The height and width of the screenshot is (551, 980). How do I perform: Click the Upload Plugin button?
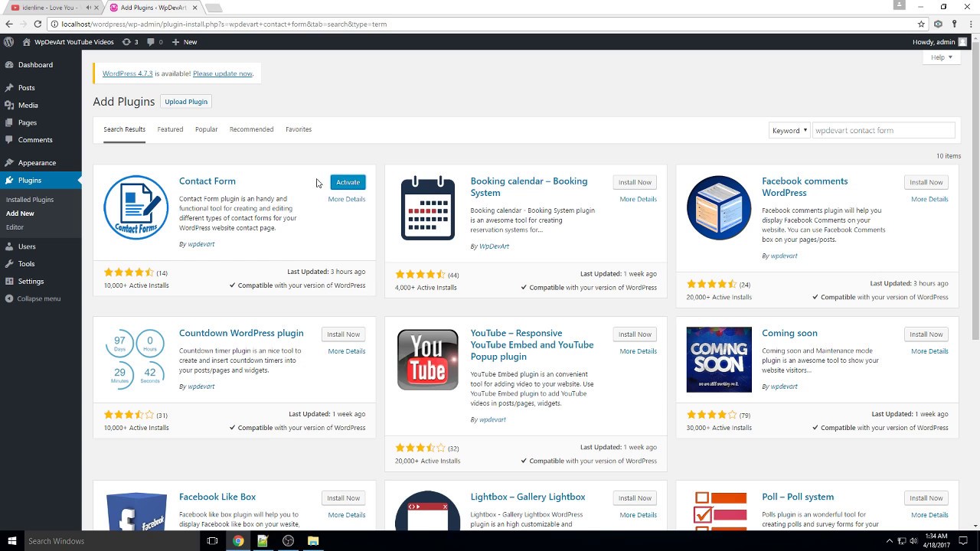coord(186,102)
